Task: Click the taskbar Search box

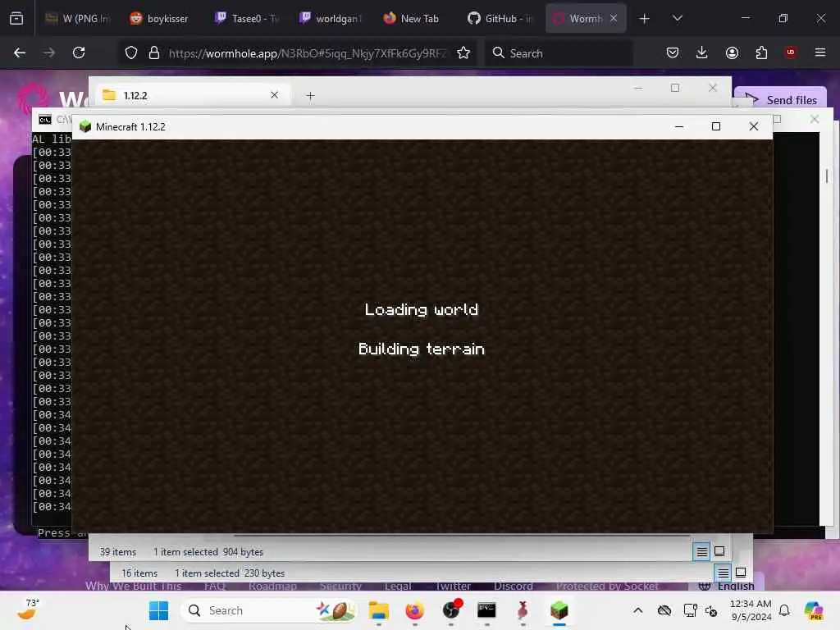Action: 269,610
